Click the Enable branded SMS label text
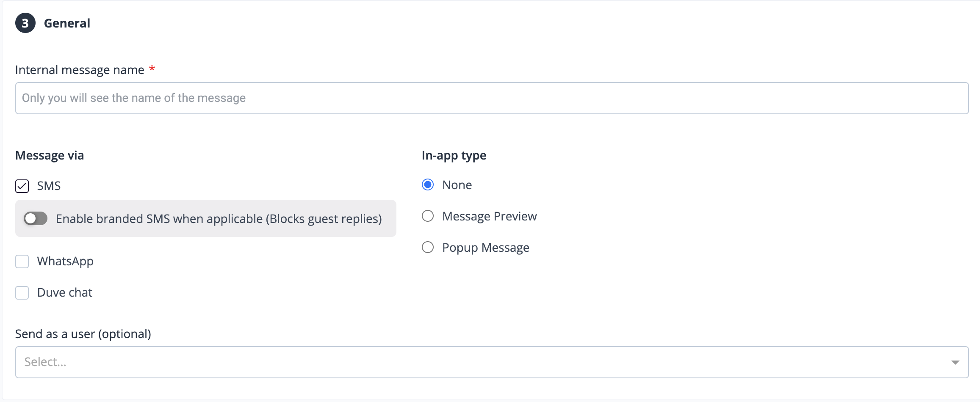The height and width of the screenshot is (402, 980). tap(219, 219)
